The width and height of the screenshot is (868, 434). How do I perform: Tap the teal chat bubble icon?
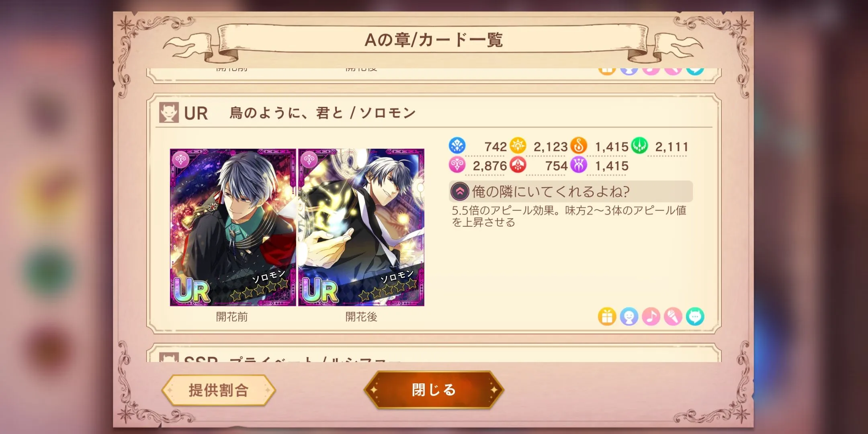(695, 317)
